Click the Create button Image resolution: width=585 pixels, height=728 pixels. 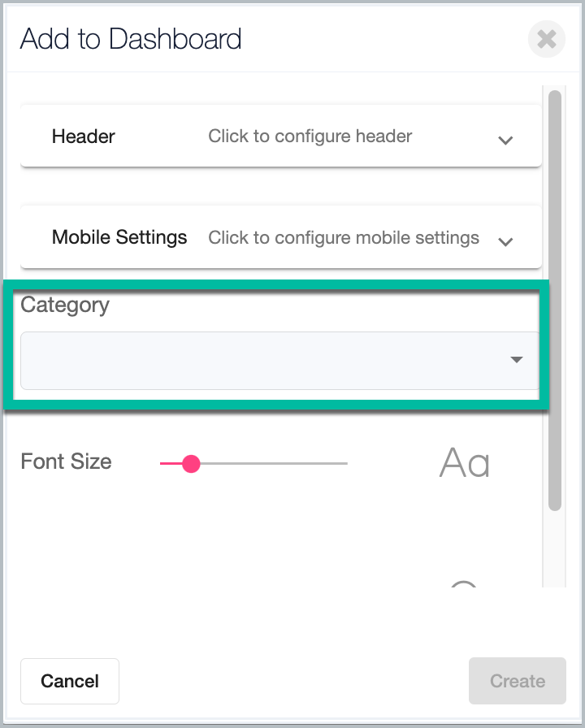pyautogui.click(x=518, y=681)
